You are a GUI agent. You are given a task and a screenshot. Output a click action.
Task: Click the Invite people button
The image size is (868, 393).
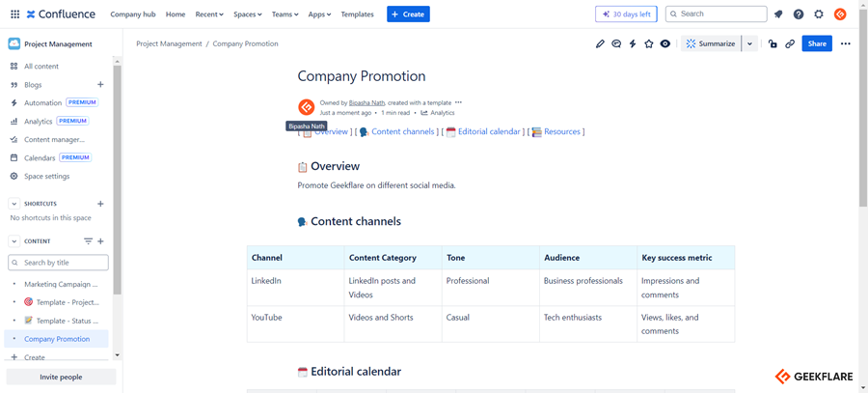61,377
